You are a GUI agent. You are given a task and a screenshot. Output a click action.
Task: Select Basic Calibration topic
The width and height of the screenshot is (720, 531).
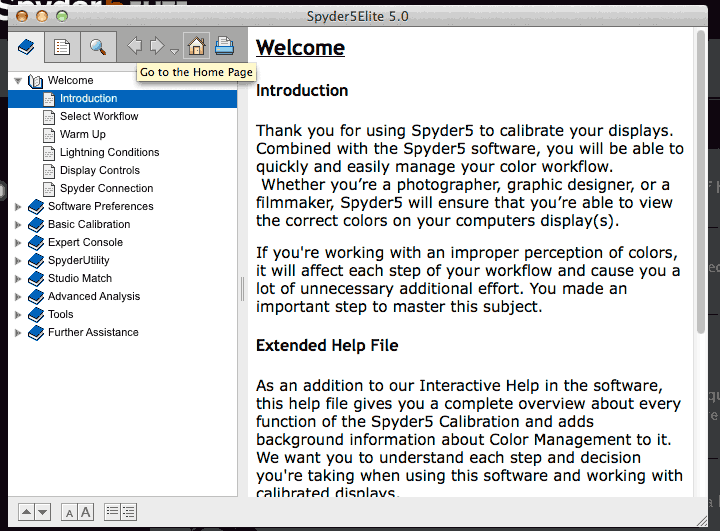coord(89,224)
